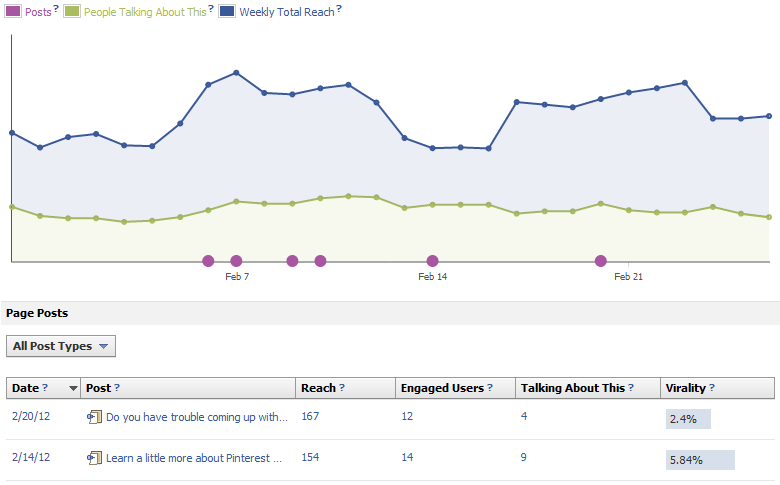The width and height of the screenshot is (780, 485).
Task: Click the post icon beside the 2/20/12 post
Action: (95, 417)
